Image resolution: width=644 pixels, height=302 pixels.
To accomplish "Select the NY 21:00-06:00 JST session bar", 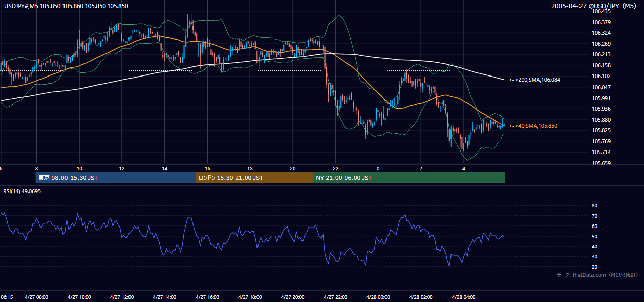I will pos(409,178).
